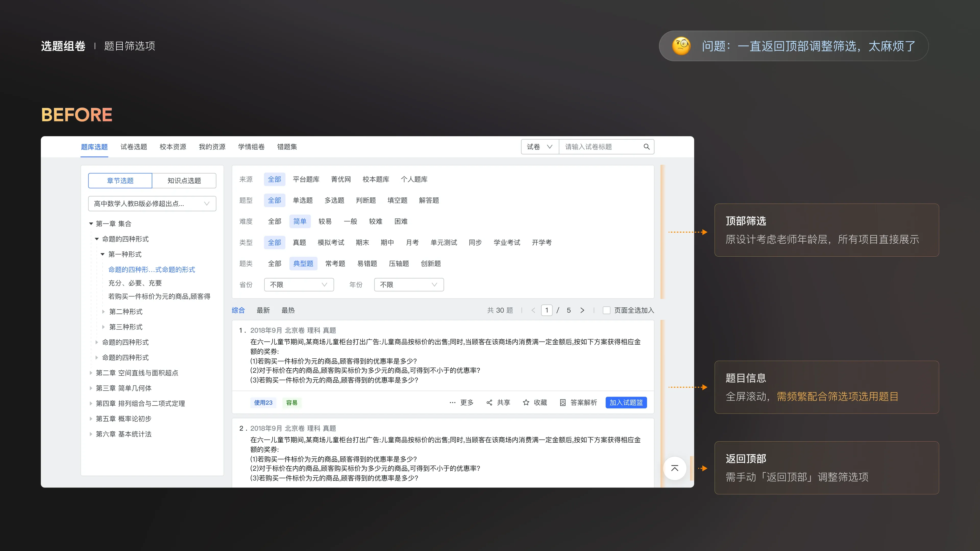
Task: Open 学情组卷 tab
Action: (251, 147)
